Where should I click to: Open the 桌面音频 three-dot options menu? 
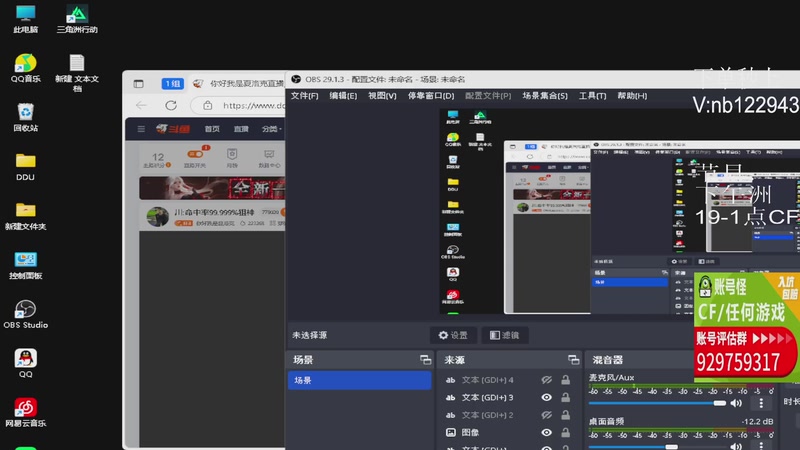point(761,446)
